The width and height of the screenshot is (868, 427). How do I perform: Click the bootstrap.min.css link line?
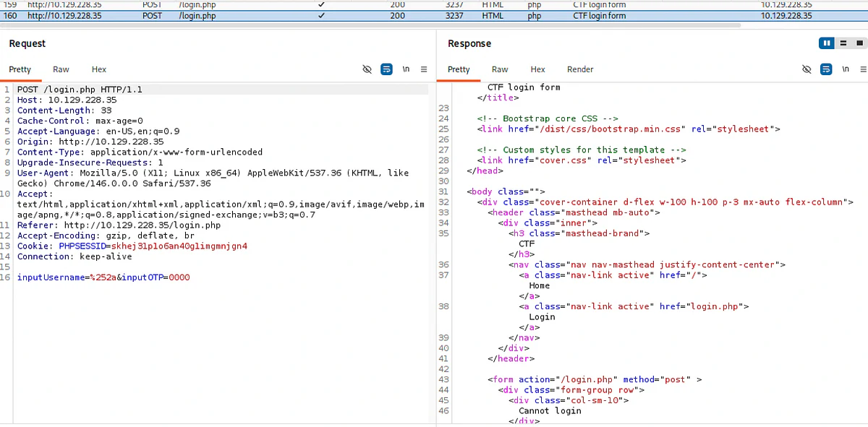pos(629,129)
